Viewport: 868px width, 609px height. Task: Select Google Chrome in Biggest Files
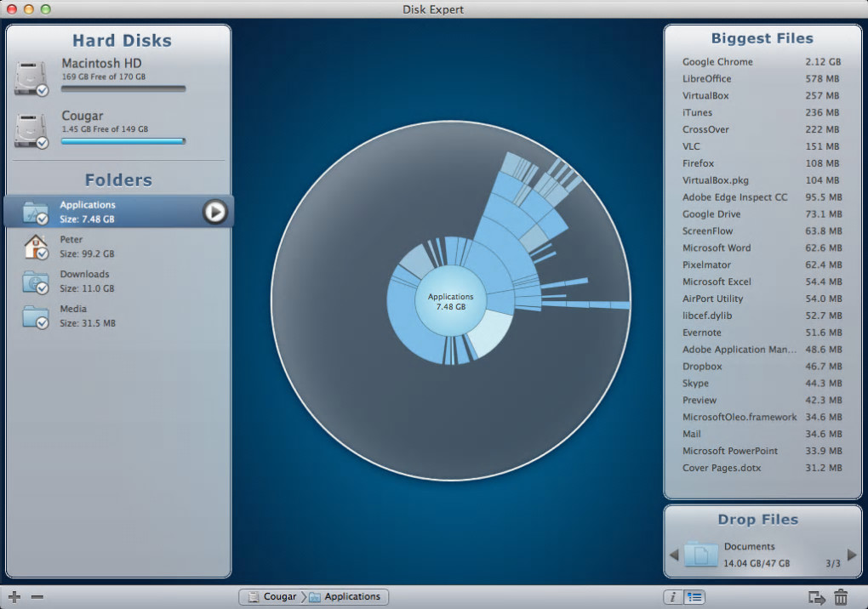click(762, 62)
